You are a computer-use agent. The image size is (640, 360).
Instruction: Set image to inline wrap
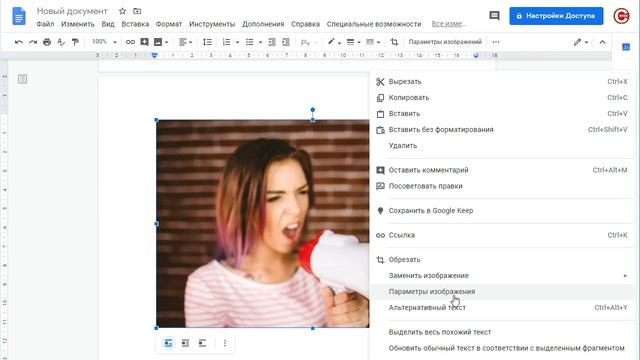click(x=168, y=343)
